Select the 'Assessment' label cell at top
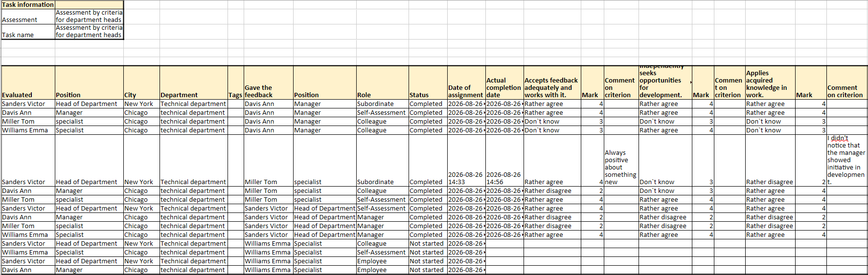Viewport: 868px width, 275px height. pos(28,17)
